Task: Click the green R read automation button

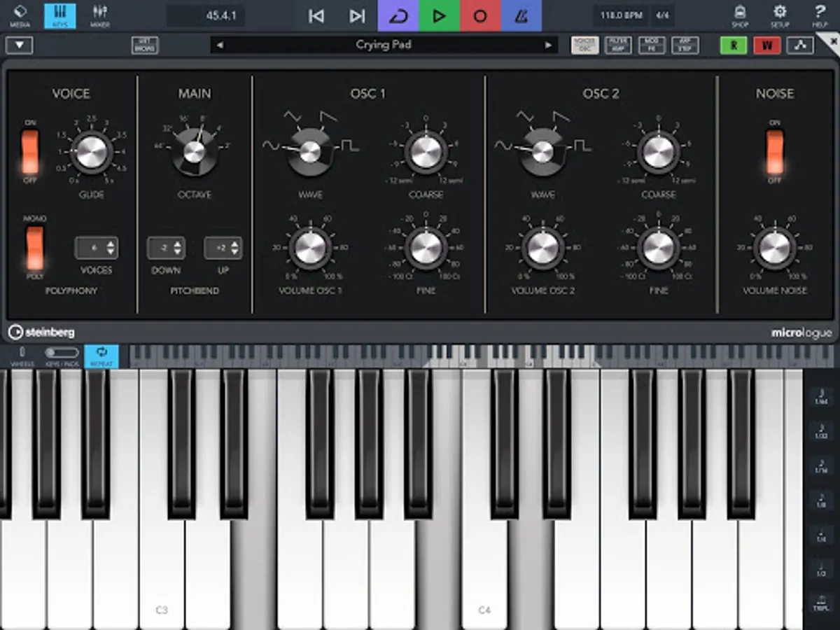Action: (734, 45)
